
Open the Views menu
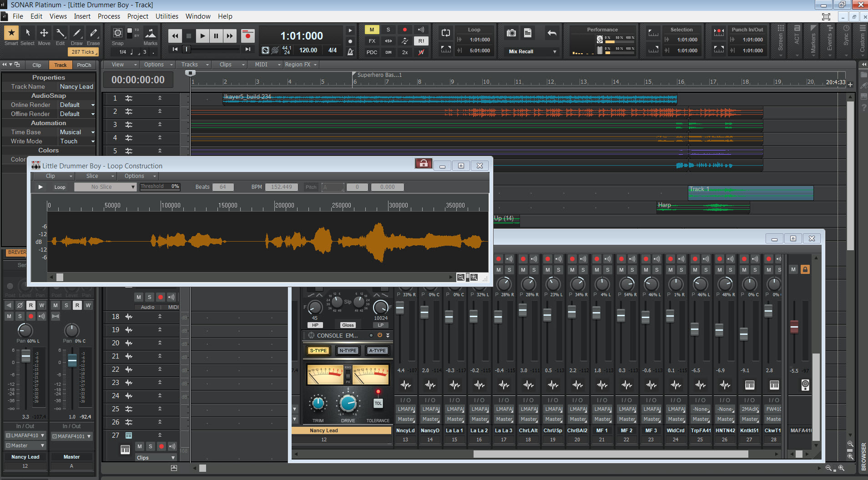[58, 16]
